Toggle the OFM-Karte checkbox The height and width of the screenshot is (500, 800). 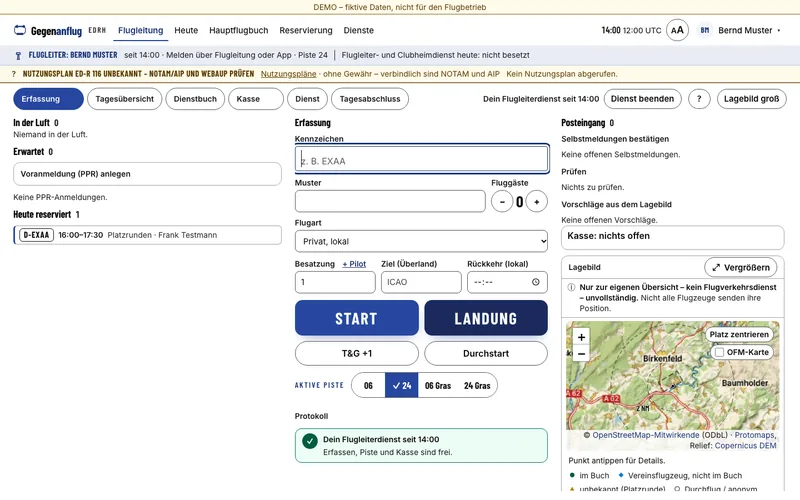tap(719, 353)
